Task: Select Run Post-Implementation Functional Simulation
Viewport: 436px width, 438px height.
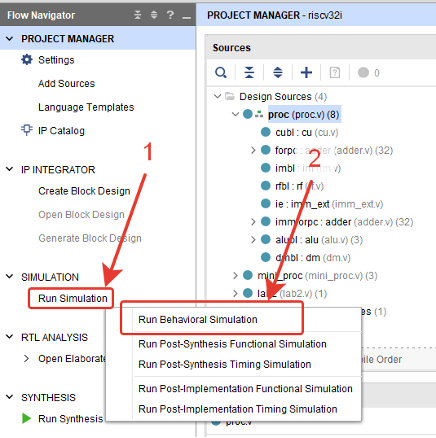Action: tap(245, 389)
